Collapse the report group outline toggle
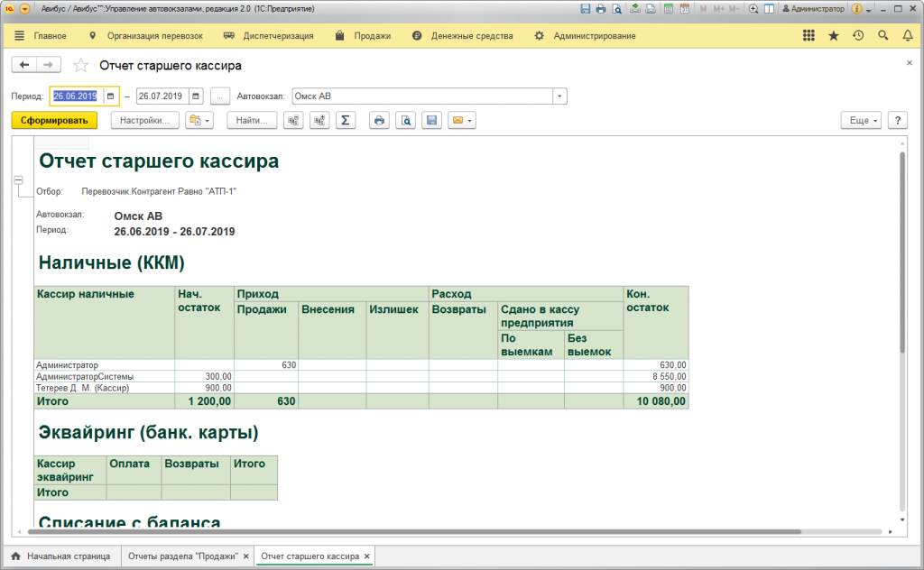This screenshot has width=924, height=570. pyautogui.click(x=17, y=181)
